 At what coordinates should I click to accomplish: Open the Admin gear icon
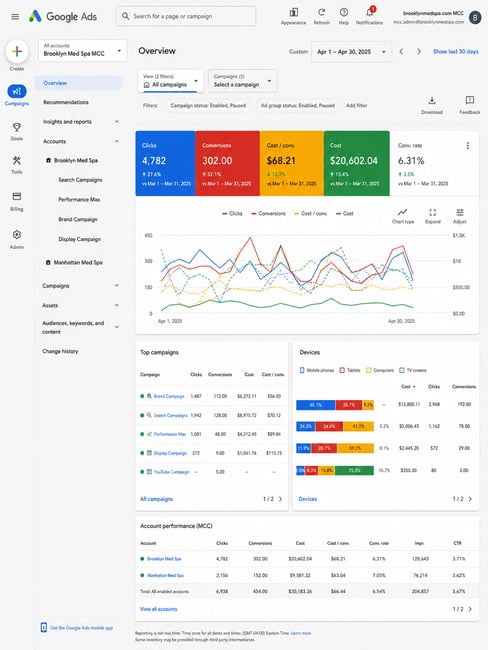click(17, 235)
